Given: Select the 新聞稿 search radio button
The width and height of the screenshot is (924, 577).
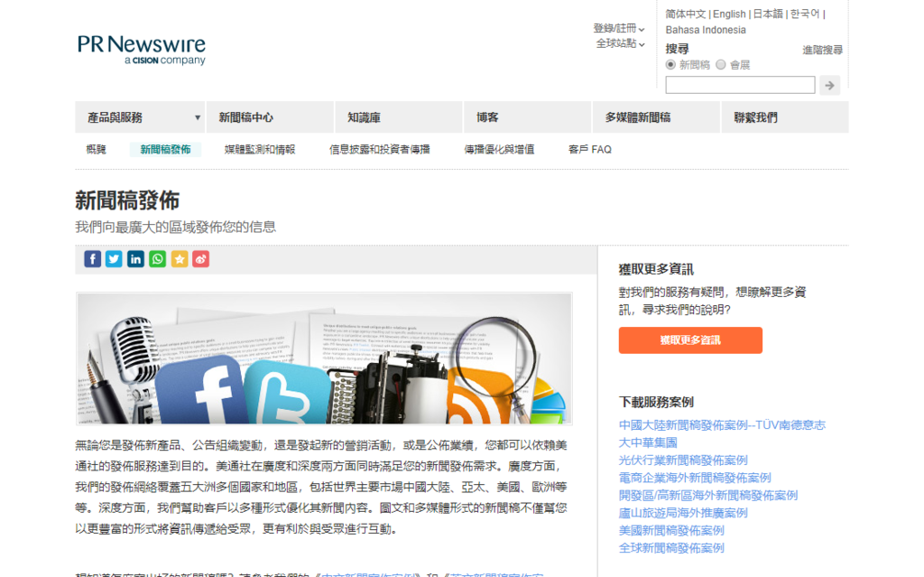Looking at the screenshot, I should click(x=670, y=65).
